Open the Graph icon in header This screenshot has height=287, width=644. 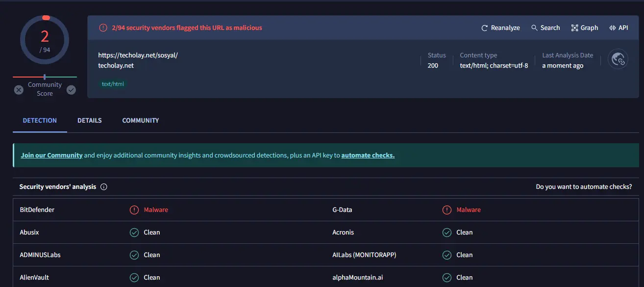[574, 28]
